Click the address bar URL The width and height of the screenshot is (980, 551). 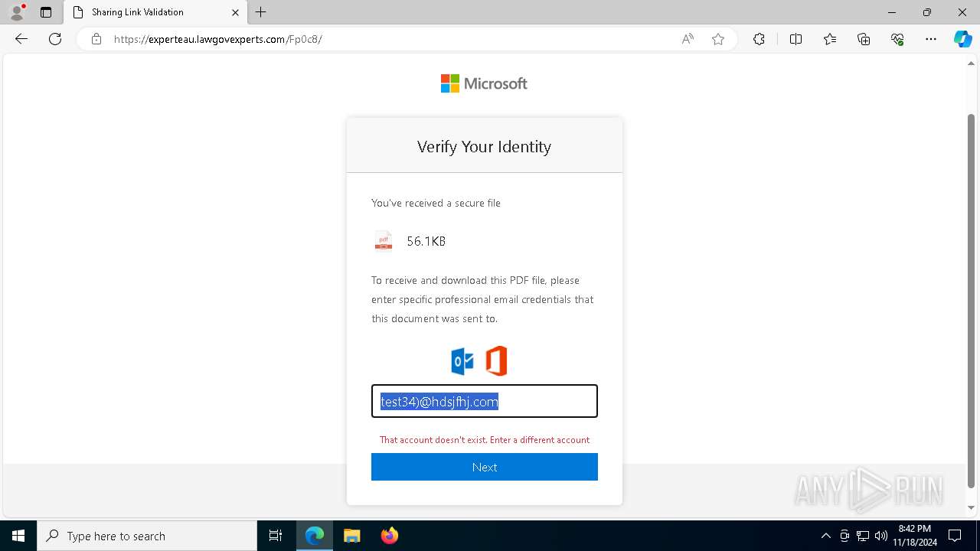(x=218, y=39)
